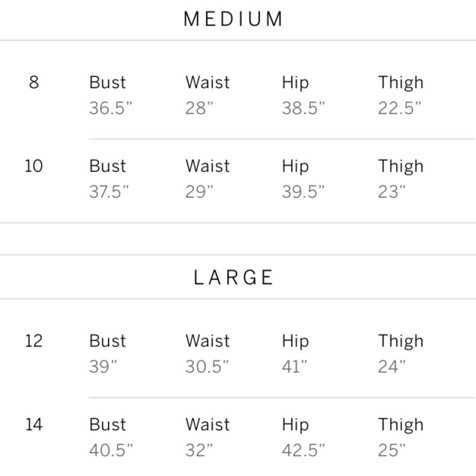The height and width of the screenshot is (476, 476).
Task: Click Bust measurement 36.5" for size 8
Action: click(x=110, y=108)
